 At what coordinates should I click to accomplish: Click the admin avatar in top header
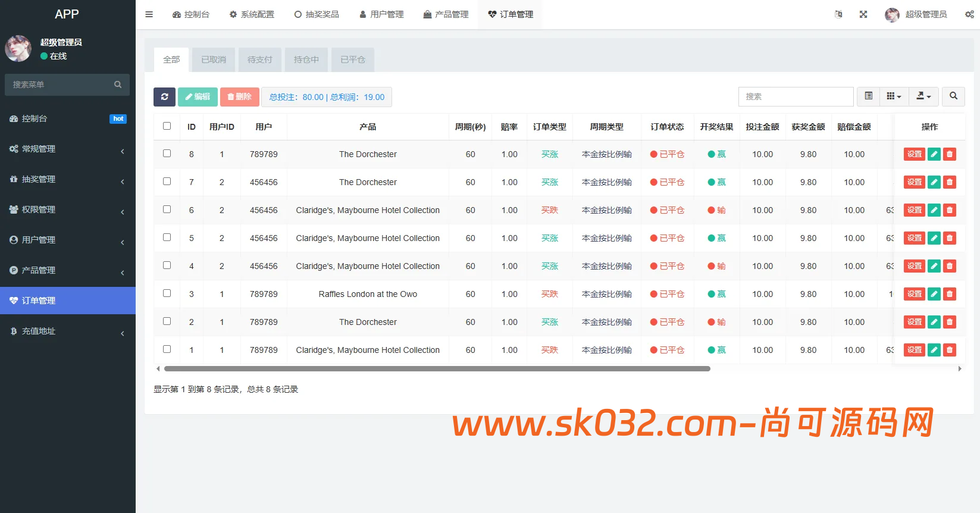point(892,15)
